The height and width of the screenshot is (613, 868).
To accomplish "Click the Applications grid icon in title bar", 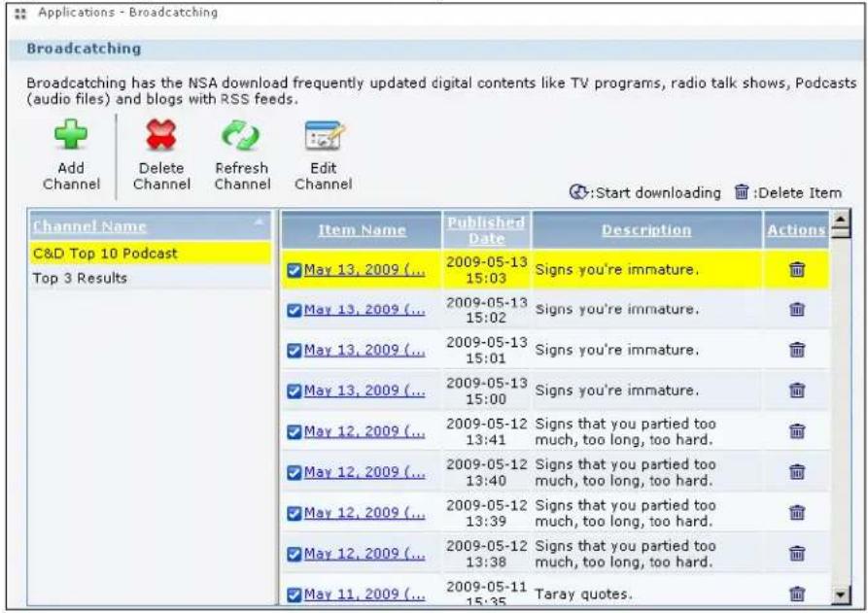I will [x=20, y=14].
